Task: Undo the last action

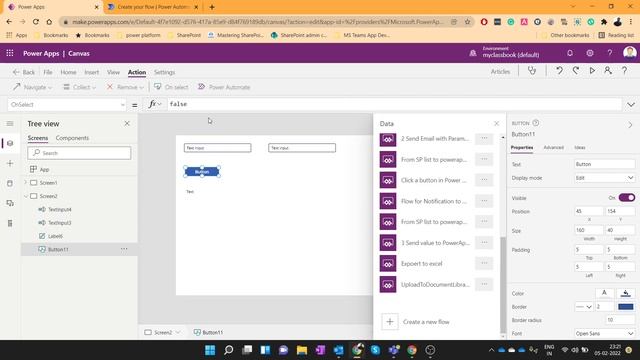Action: coord(559,71)
